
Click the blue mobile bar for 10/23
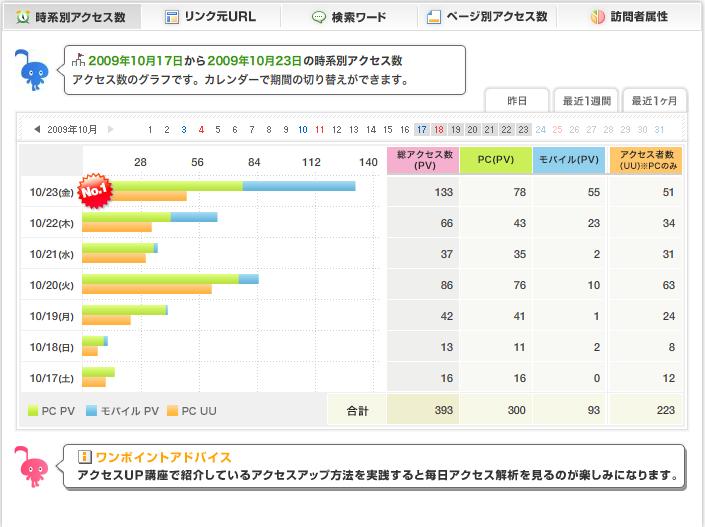[299, 186]
